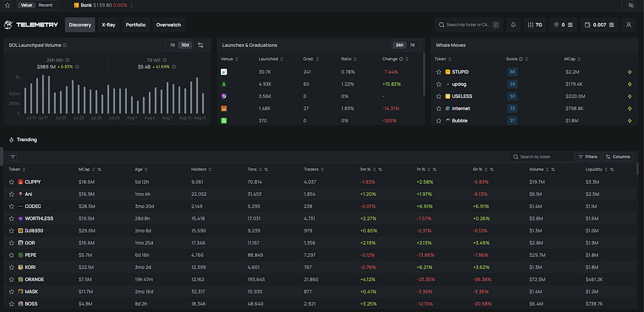Favorite the CLIPPY token with its star

[x=12, y=182]
